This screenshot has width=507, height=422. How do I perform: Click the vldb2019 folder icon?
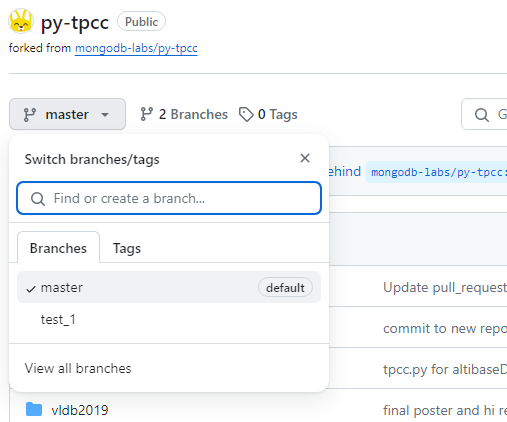tap(34, 409)
